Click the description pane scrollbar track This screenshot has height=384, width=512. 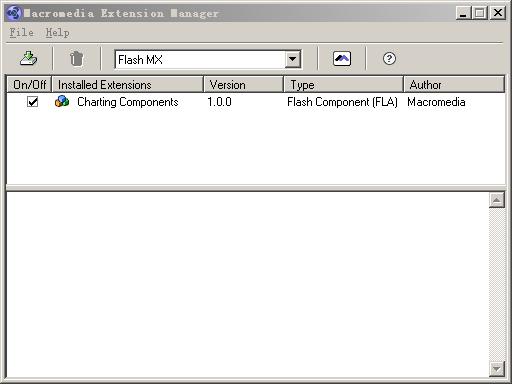coord(497,284)
